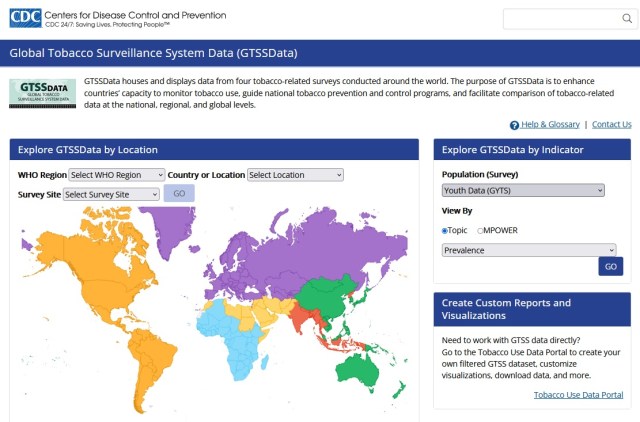Click the View By label
Viewport: 640px width, 422px height.
457,211
